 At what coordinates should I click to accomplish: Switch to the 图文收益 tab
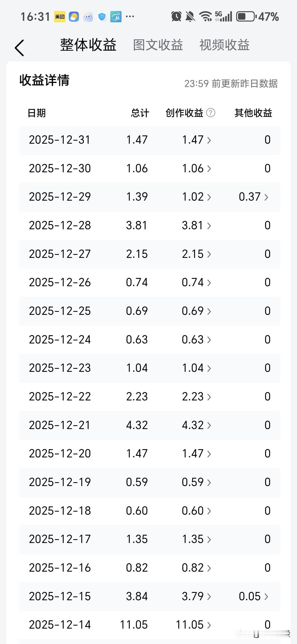point(158,45)
